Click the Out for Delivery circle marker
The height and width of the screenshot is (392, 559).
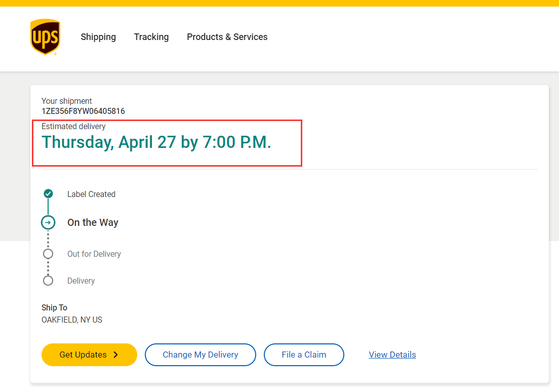tap(48, 254)
